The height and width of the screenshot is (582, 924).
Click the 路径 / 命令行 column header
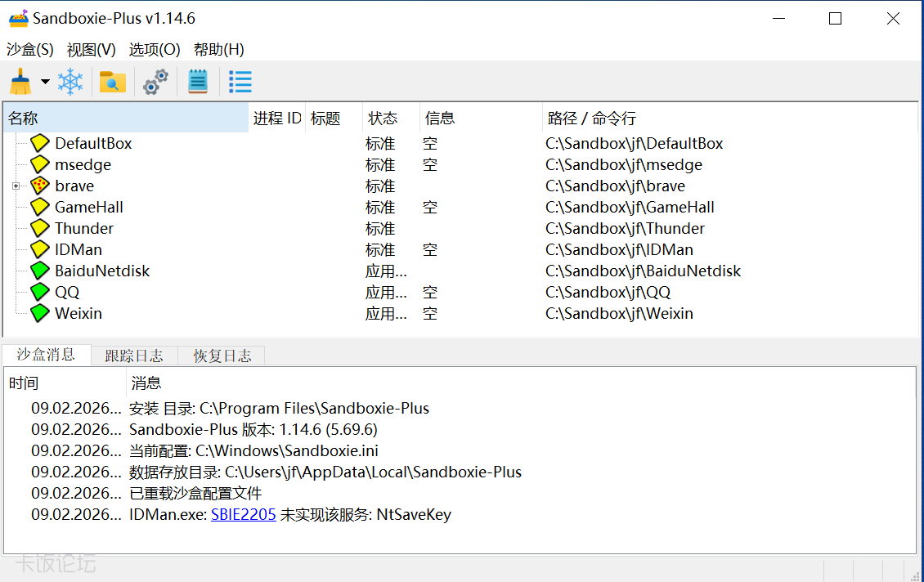(591, 119)
